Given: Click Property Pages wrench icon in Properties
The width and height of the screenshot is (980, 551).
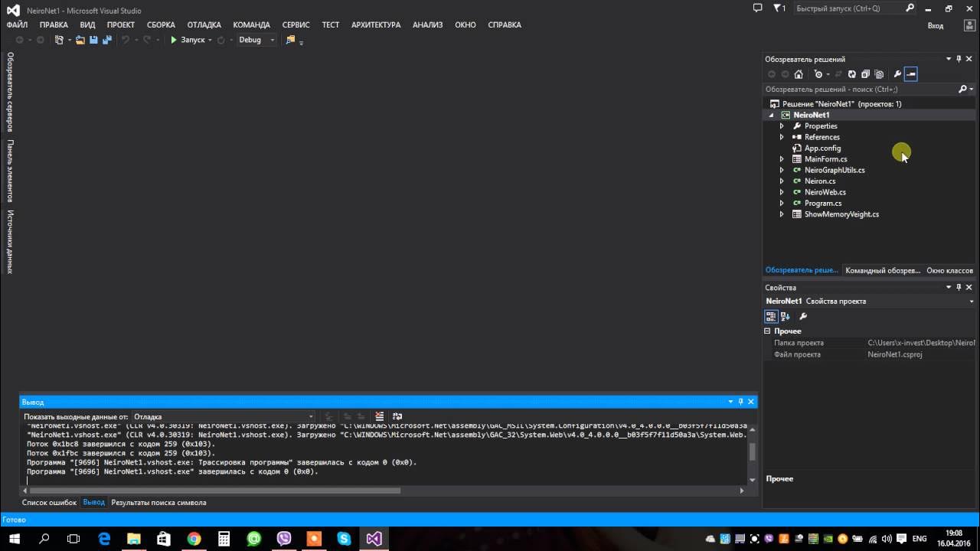Looking at the screenshot, I should coord(803,316).
